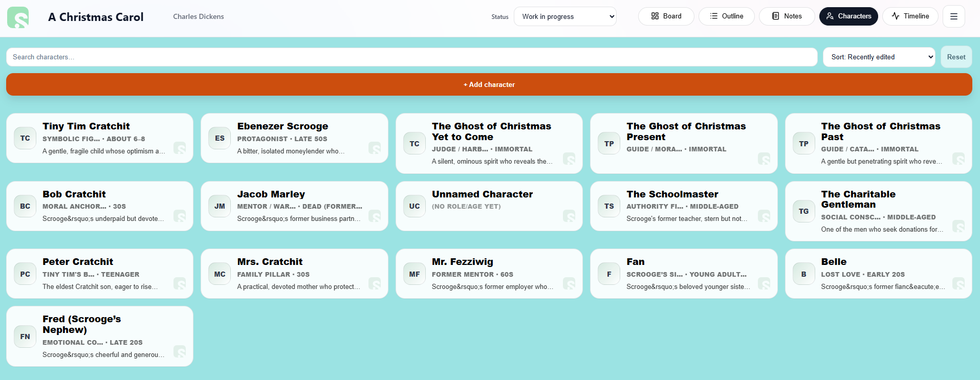This screenshot has width=980, height=380.
Task: Open the Status dropdown showing Work in progress
Action: click(x=564, y=16)
